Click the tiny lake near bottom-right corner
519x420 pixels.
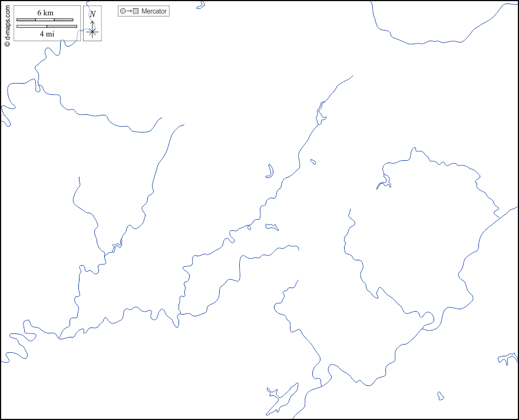tap(440, 396)
